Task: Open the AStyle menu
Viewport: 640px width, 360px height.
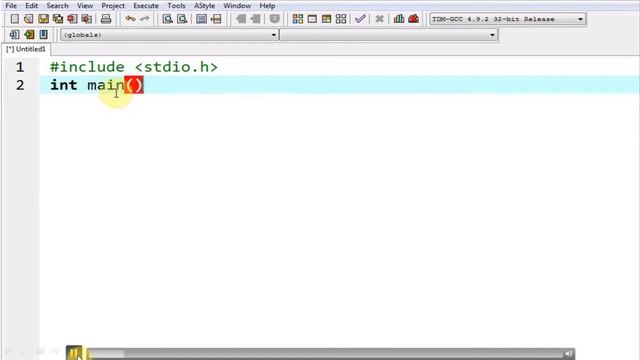Action: (204, 6)
